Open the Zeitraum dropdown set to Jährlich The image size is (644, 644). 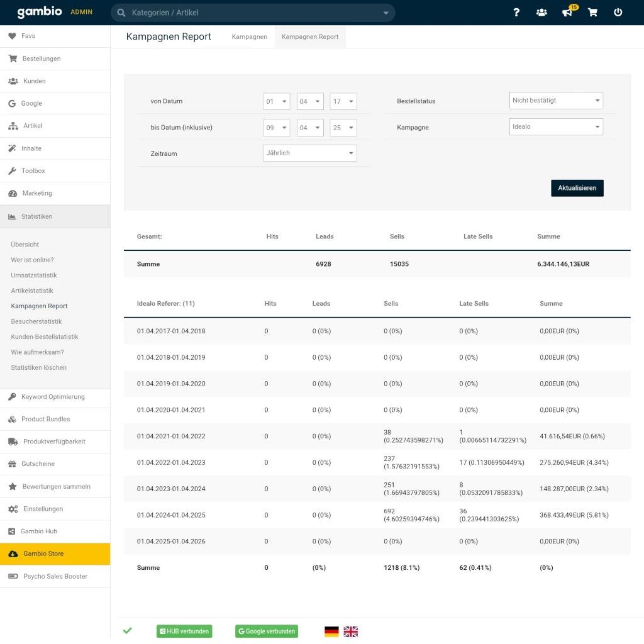[x=309, y=153]
